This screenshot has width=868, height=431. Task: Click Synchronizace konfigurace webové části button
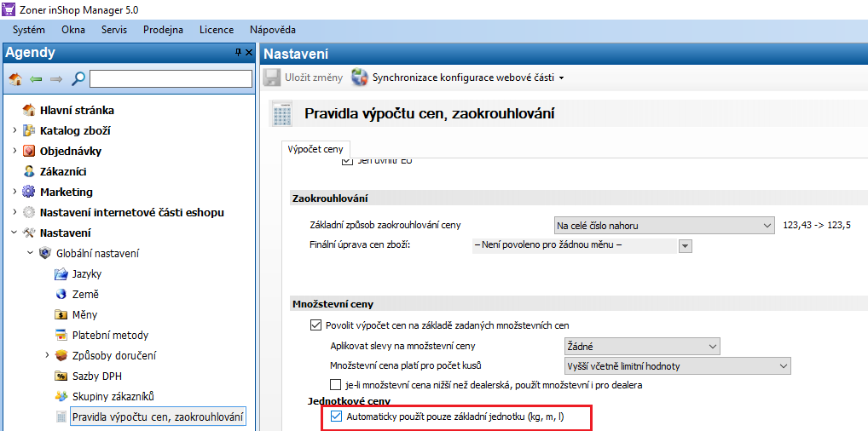point(462,78)
